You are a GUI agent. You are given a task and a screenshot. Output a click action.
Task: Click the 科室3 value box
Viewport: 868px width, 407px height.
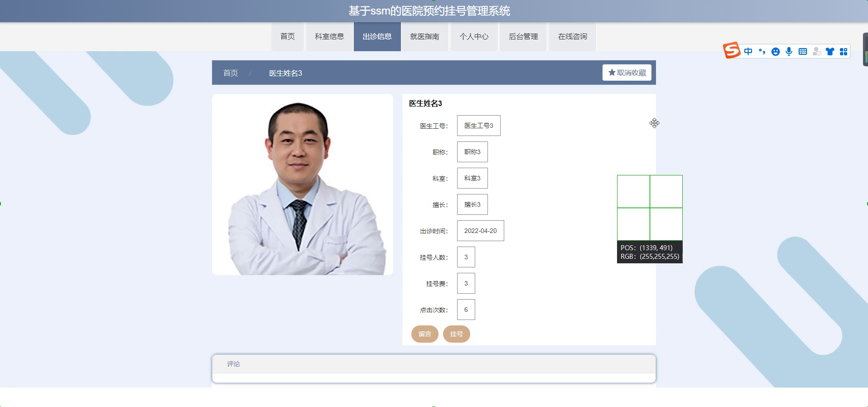473,178
